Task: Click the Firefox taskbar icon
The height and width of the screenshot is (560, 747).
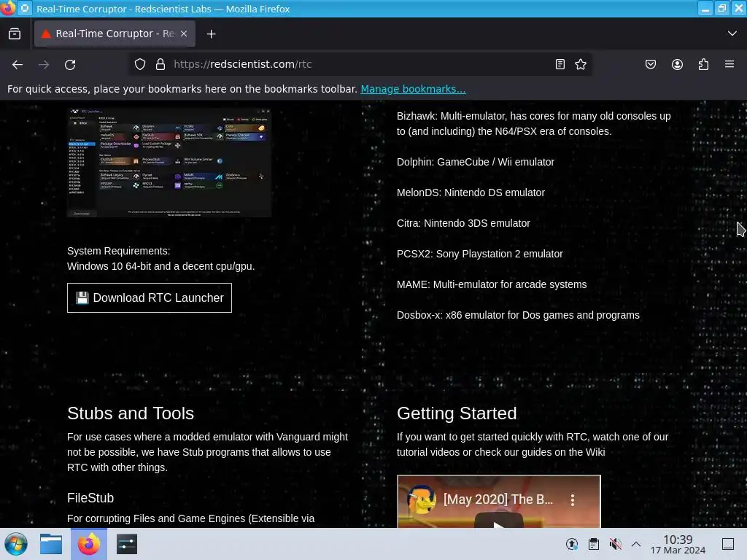Action: [89, 544]
